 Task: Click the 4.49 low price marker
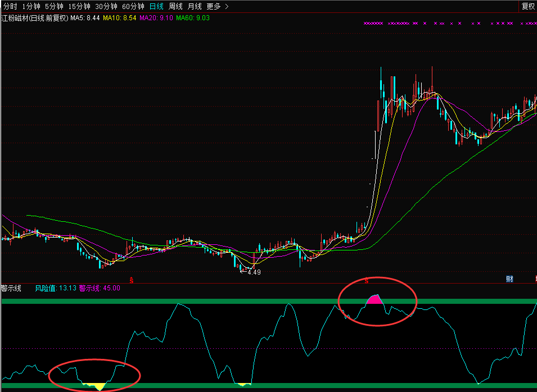click(x=251, y=272)
